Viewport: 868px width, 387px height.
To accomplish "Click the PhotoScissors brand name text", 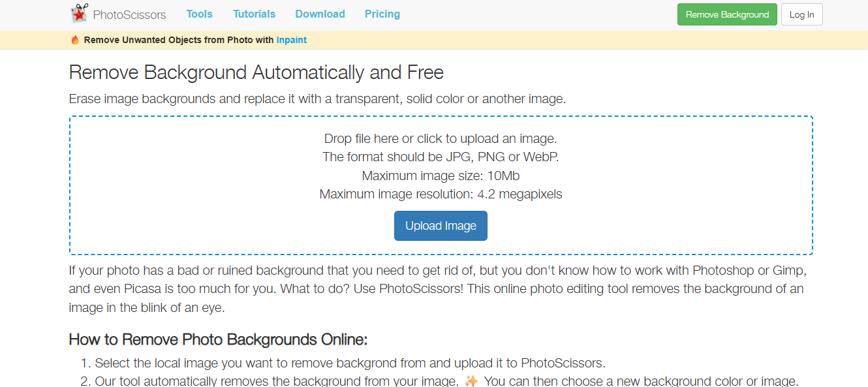I will pyautogui.click(x=129, y=14).
